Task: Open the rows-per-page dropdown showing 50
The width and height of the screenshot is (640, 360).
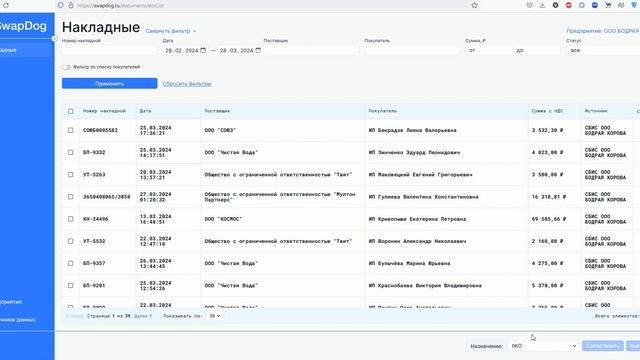Action: [x=215, y=316]
